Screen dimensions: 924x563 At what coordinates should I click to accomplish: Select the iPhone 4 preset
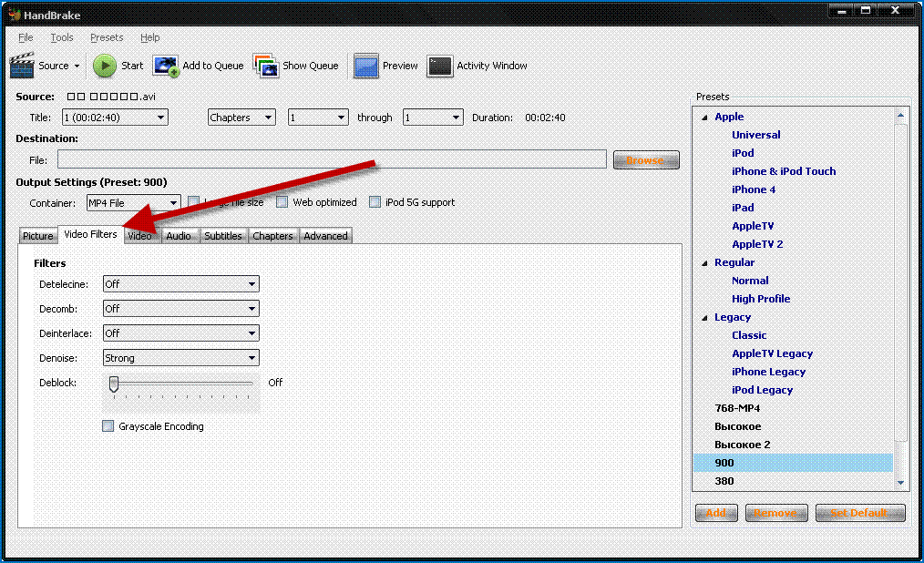pos(754,189)
